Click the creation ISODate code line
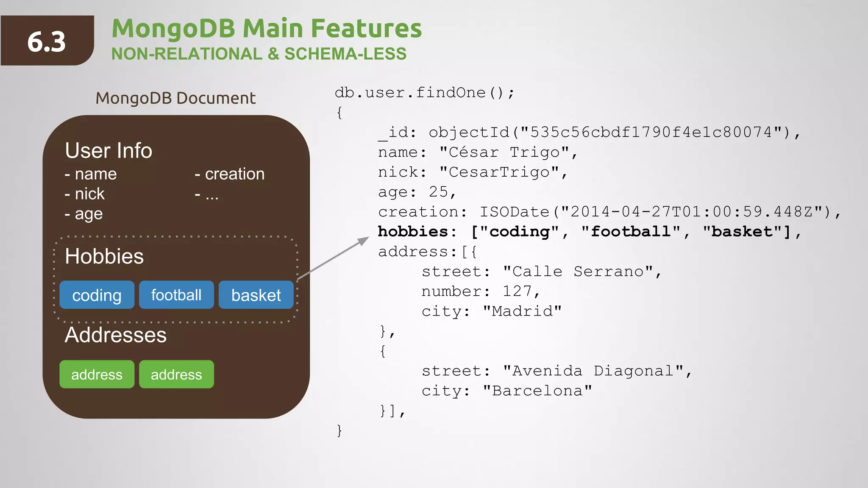This screenshot has height=488, width=868. [609, 212]
